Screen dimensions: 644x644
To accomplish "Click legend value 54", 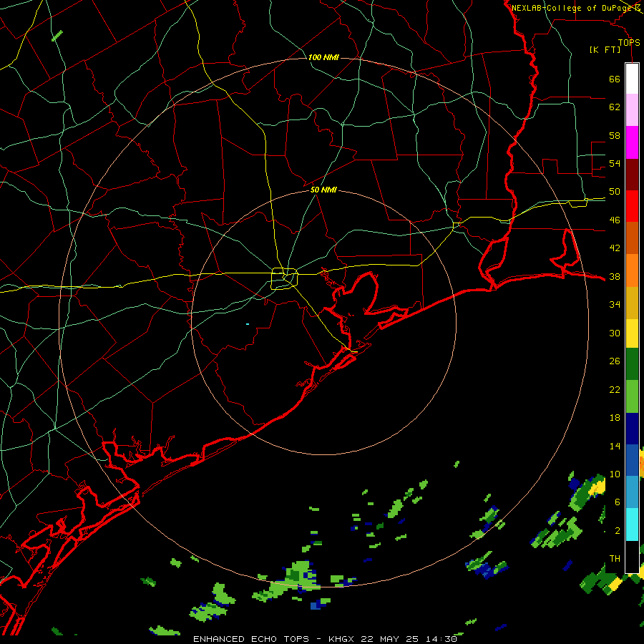I will (615, 163).
